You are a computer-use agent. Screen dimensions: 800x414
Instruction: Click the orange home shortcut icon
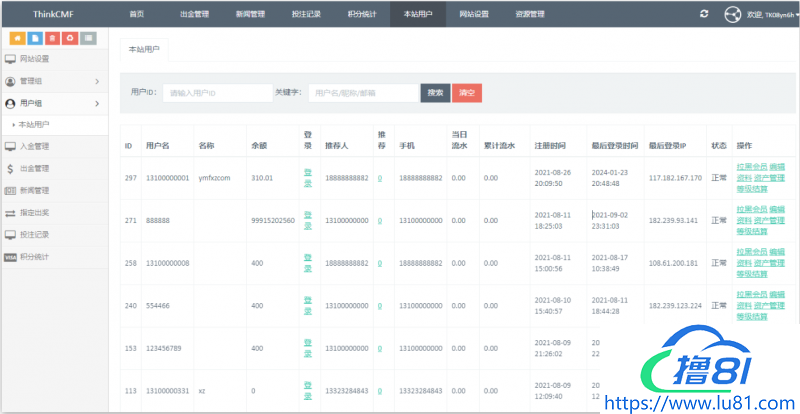tap(17, 38)
